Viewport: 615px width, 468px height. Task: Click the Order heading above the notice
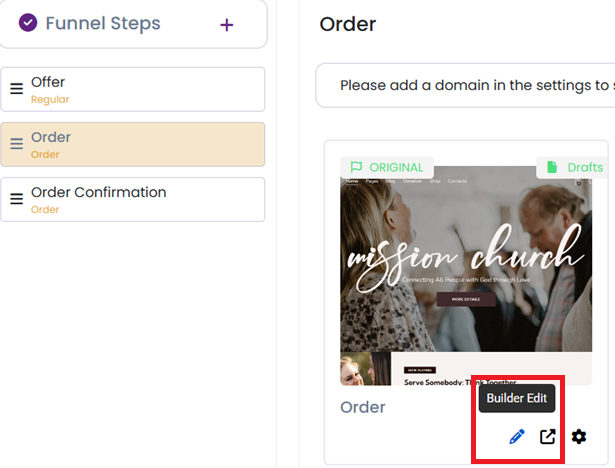pyautogui.click(x=348, y=23)
